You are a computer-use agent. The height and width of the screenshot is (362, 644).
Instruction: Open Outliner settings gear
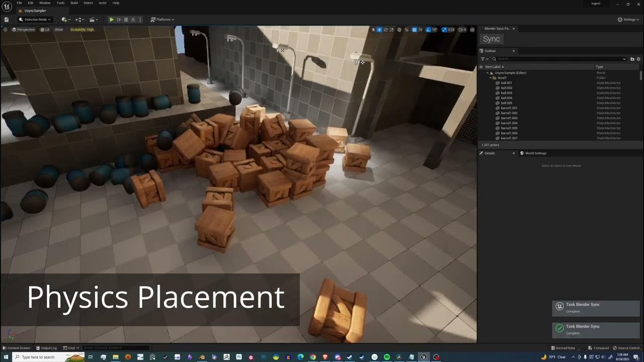point(638,59)
